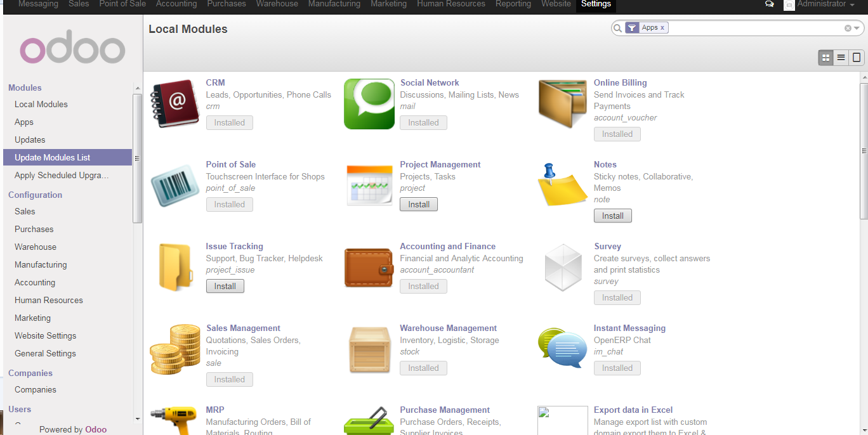Open the Online Billing wallet icon

click(x=563, y=104)
